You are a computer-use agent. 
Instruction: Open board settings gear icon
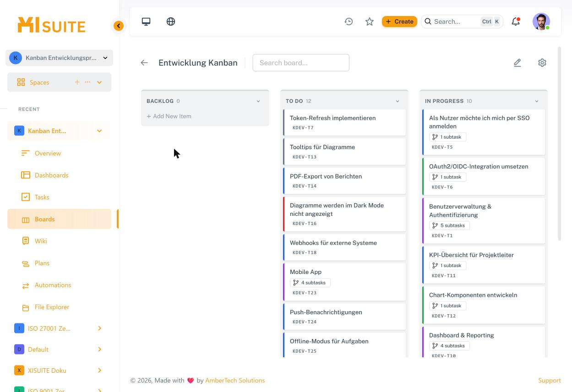pyautogui.click(x=542, y=63)
